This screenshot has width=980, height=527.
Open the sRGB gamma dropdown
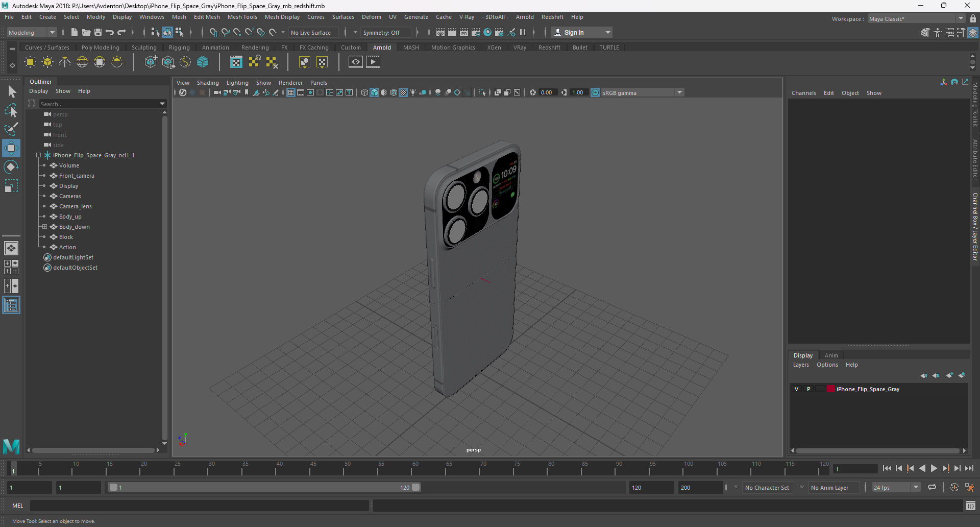pyautogui.click(x=679, y=92)
